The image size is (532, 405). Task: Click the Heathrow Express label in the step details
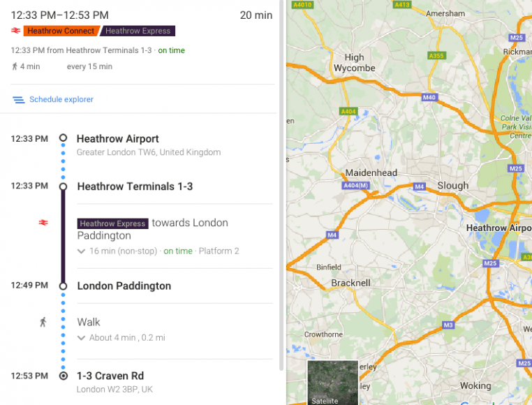(112, 223)
